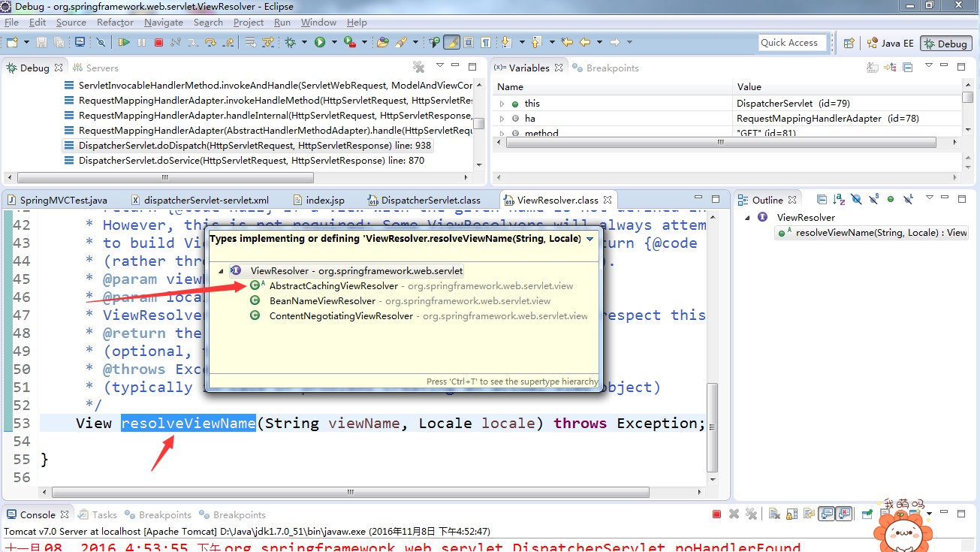
Task: Open the Navigate menu
Action: click(164, 23)
